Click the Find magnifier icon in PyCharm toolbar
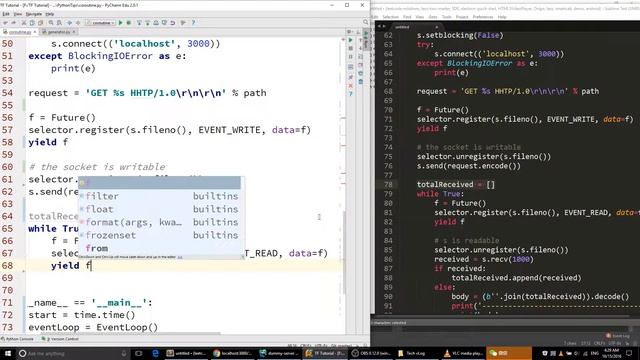 point(51,23)
